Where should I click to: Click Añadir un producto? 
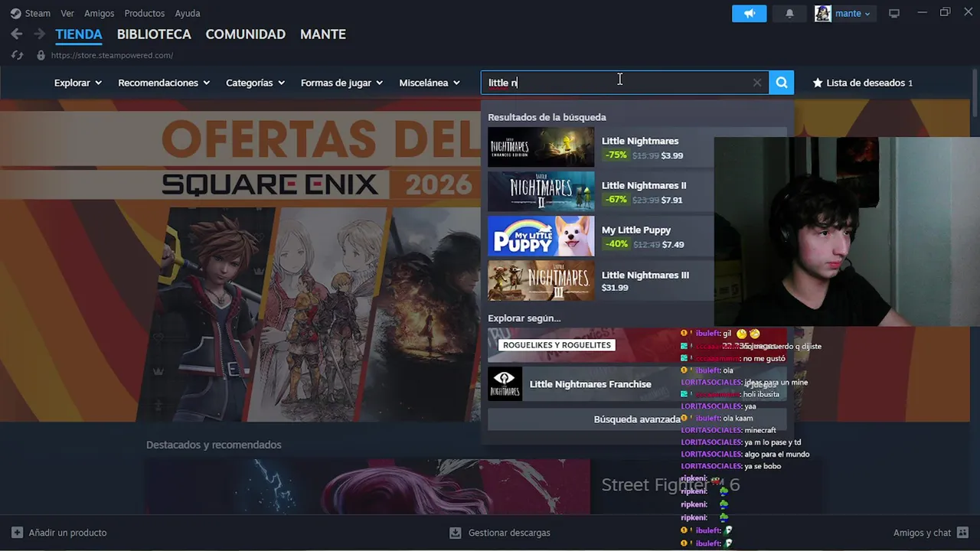(67, 533)
